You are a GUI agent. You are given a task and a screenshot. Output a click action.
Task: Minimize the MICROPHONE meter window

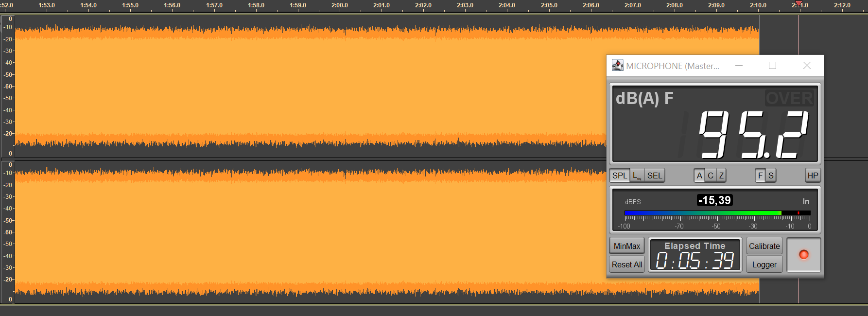[739, 66]
